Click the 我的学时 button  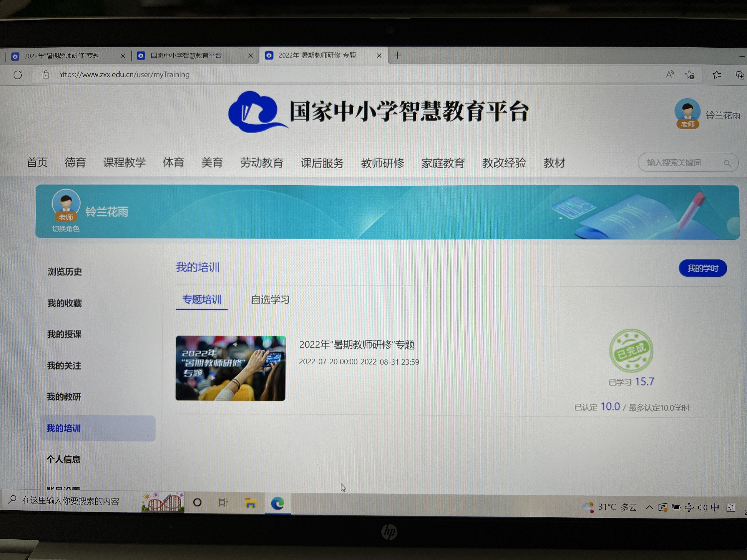click(703, 268)
